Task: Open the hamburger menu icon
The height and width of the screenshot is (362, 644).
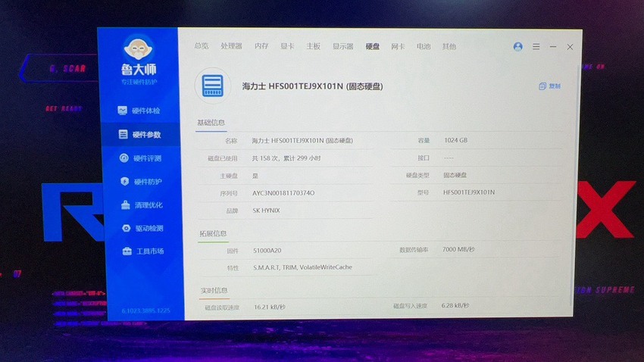Action: click(536, 47)
